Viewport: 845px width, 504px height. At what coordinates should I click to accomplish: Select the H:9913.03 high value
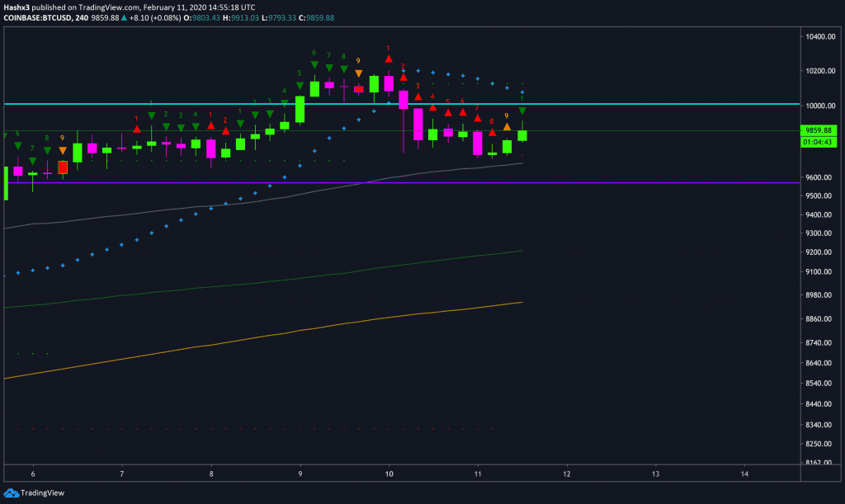241,18
